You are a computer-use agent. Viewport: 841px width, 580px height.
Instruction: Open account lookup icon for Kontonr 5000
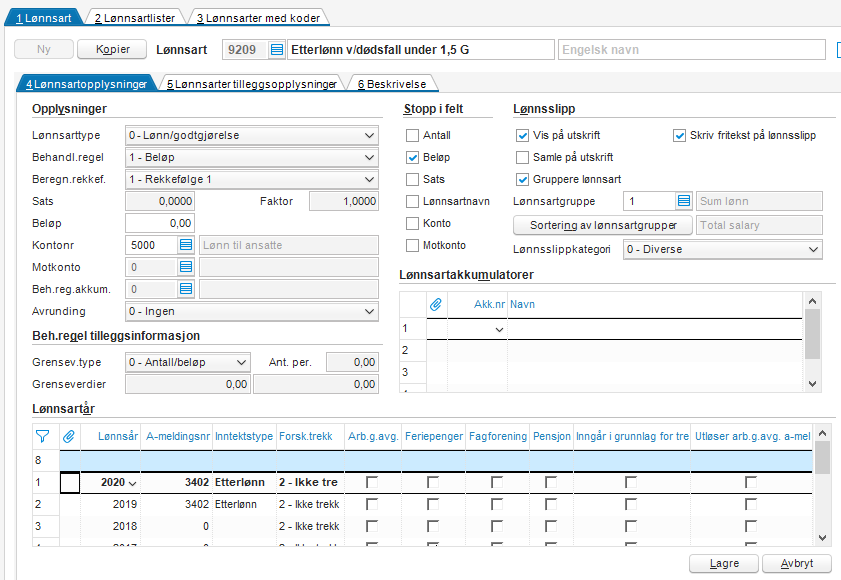186,245
